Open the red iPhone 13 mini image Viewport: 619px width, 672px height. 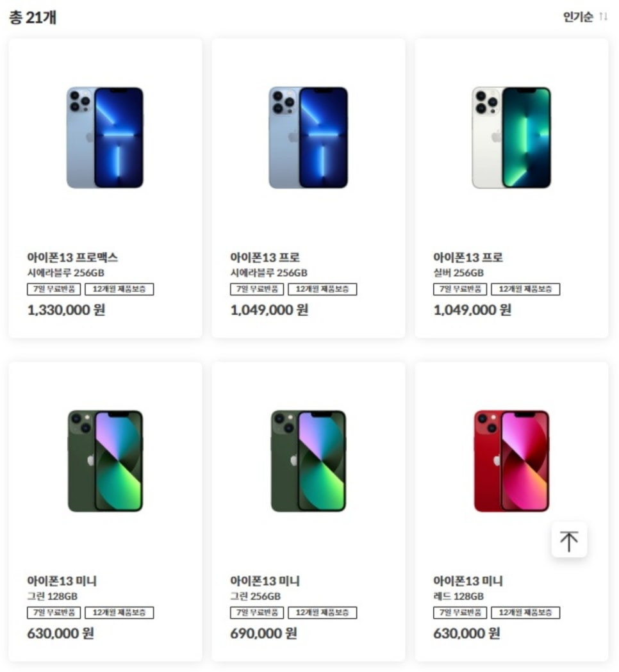(x=511, y=461)
